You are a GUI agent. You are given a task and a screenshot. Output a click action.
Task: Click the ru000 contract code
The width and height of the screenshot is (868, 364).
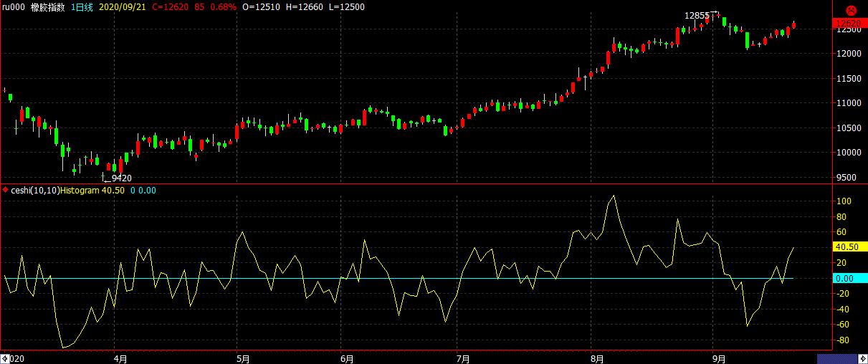pos(14,6)
